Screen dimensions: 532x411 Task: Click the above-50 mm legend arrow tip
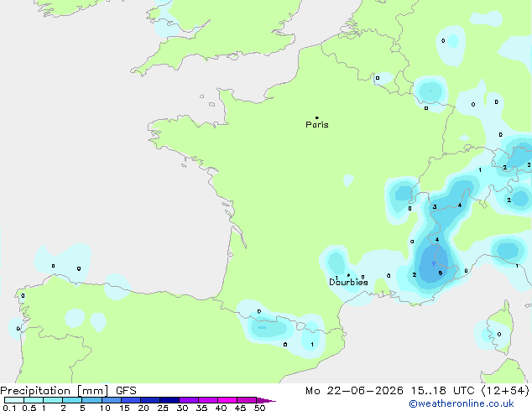point(266,400)
